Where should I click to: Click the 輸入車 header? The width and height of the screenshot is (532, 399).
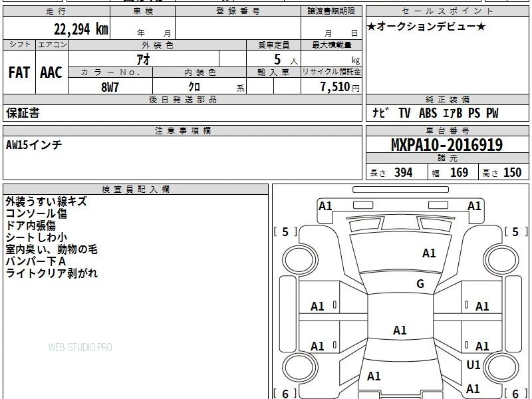273,72
